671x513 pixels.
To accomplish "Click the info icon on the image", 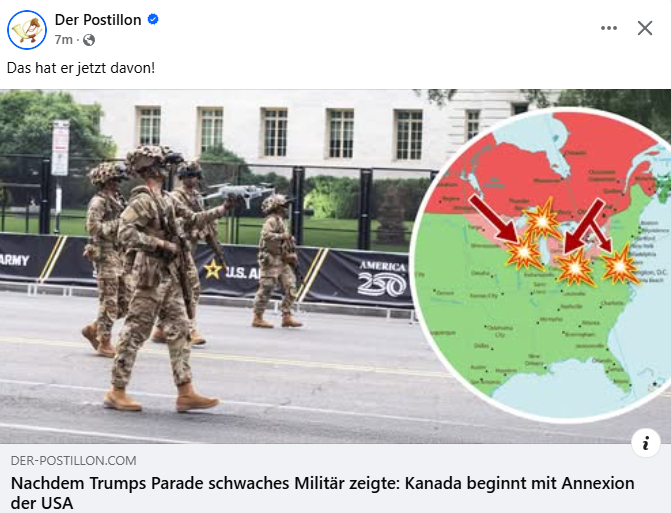I will (645, 443).
